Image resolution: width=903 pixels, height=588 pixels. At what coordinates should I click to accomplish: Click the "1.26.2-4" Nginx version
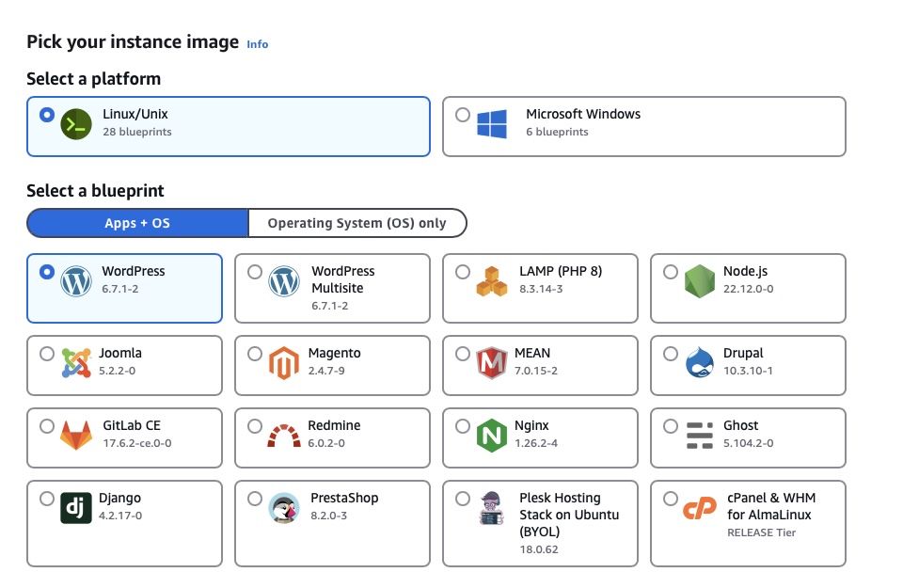click(x=535, y=443)
